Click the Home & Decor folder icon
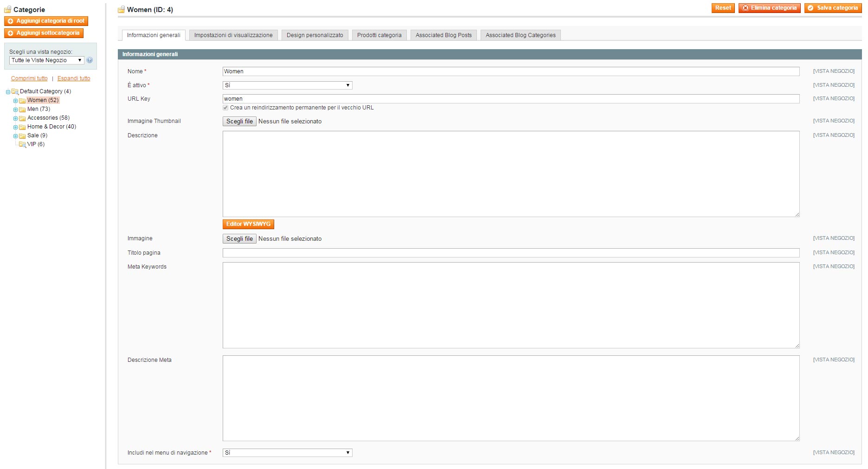Viewport: 868px width, 469px height. click(x=22, y=127)
